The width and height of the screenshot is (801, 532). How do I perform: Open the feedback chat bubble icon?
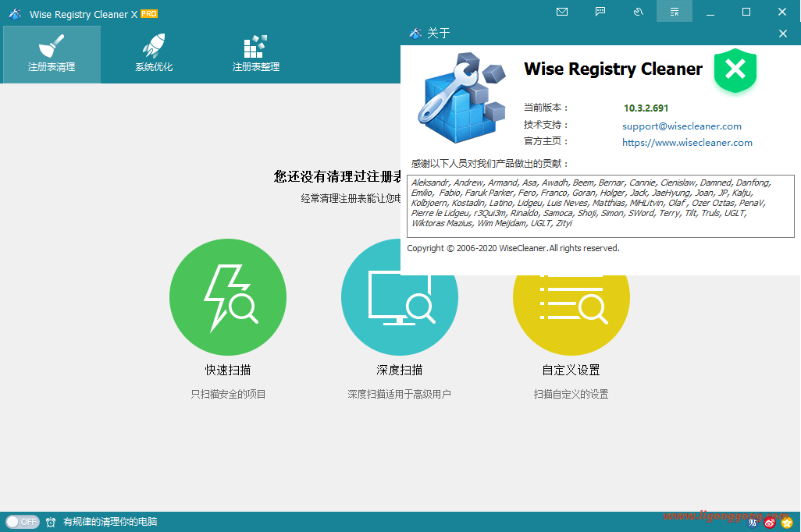click(x=600, y=12)
